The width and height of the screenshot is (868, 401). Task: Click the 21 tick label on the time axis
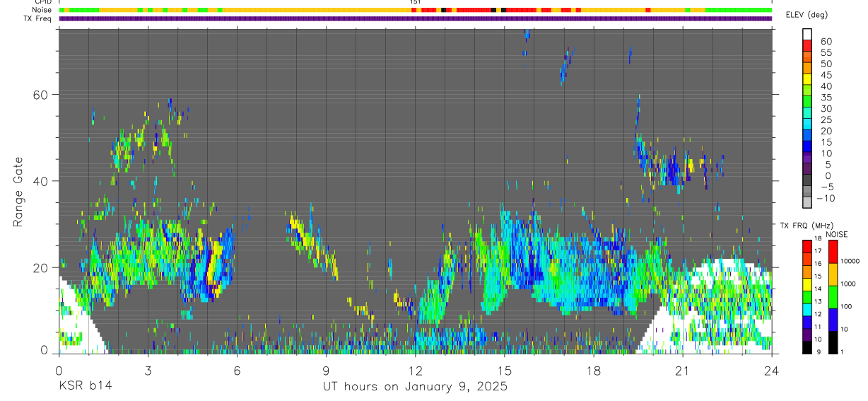682,371
